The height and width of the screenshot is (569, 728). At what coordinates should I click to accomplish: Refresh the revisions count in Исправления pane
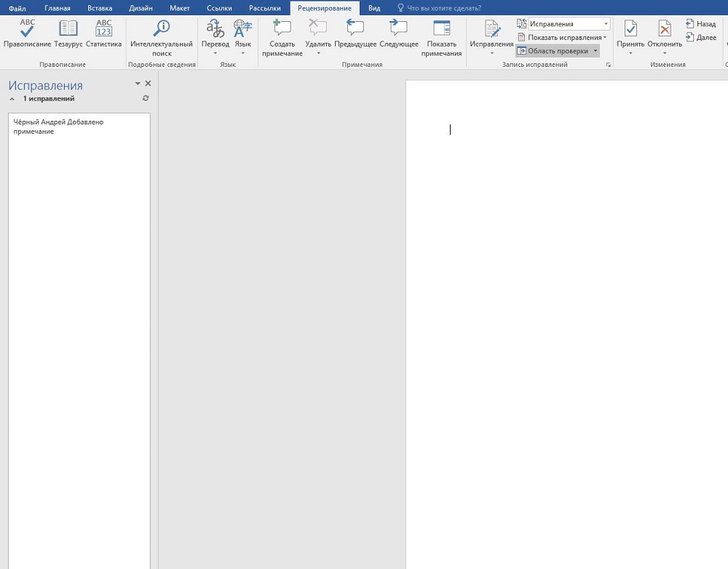[146, 98]
